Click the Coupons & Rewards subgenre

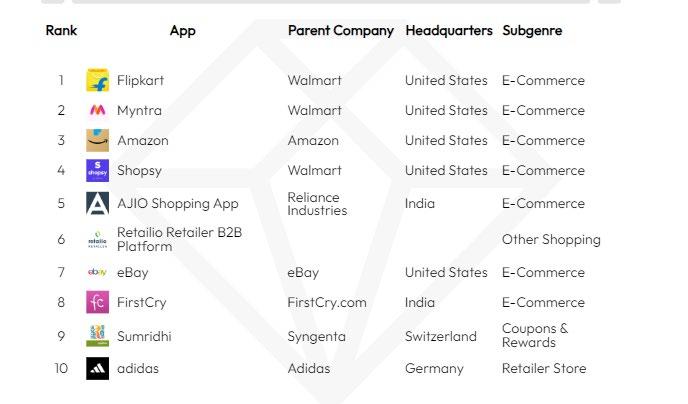tap(534, 336)
